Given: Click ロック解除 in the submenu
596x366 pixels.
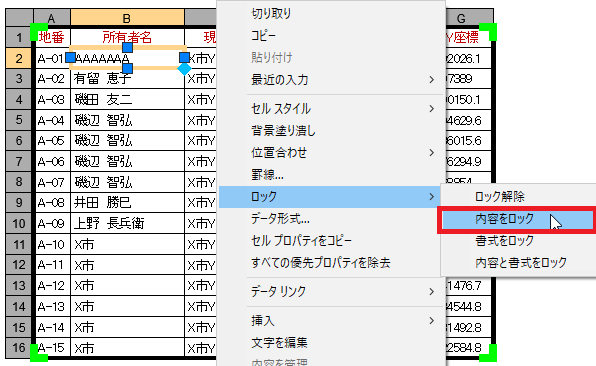Looking at the screenshot, I should [x=517, y=197].
